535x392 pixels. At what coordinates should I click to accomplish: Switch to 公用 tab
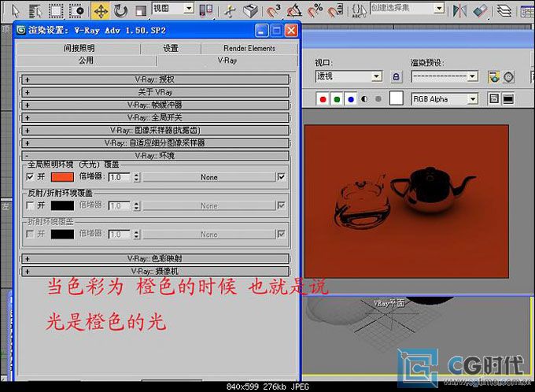pyautogui.click(x=86, y=61)
